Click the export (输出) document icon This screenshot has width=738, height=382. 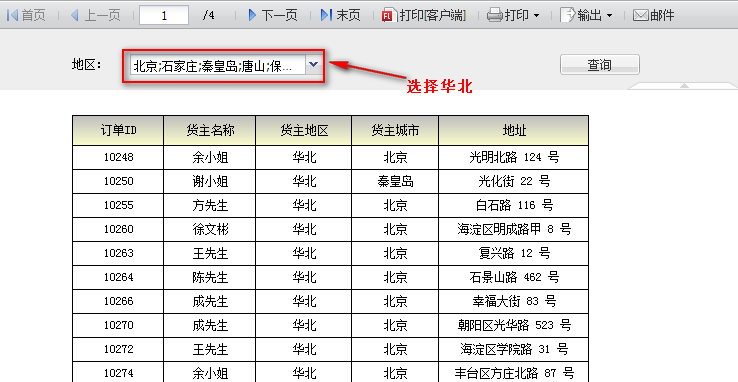point(568,15)
